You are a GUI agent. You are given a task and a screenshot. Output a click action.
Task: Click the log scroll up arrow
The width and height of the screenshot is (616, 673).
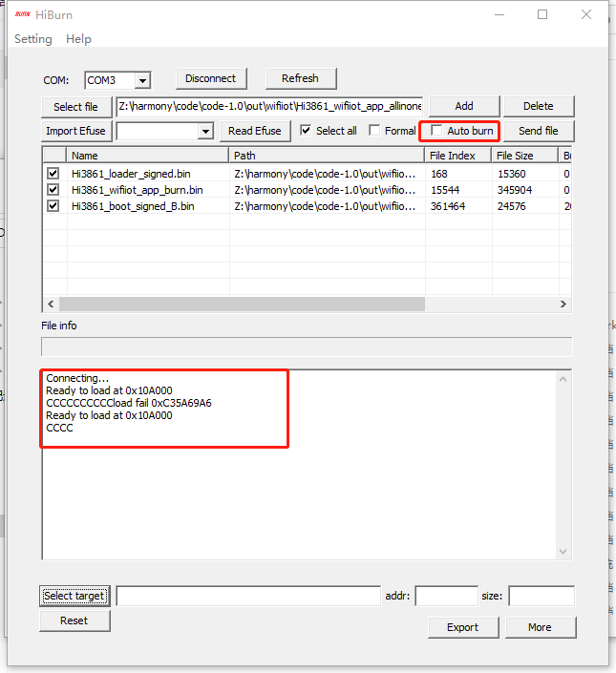coord(563,379)
